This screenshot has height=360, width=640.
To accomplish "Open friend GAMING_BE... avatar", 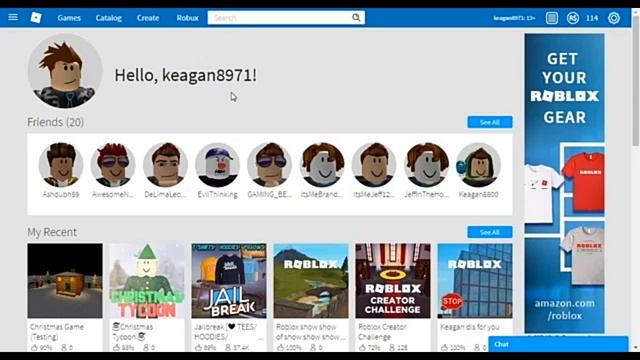I will click(x=269, y=164).
